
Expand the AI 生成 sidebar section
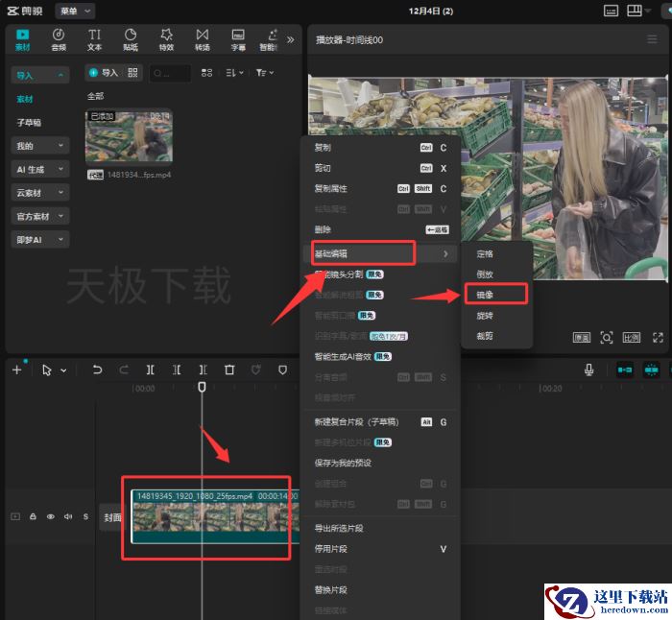click(x=40, y=169)
